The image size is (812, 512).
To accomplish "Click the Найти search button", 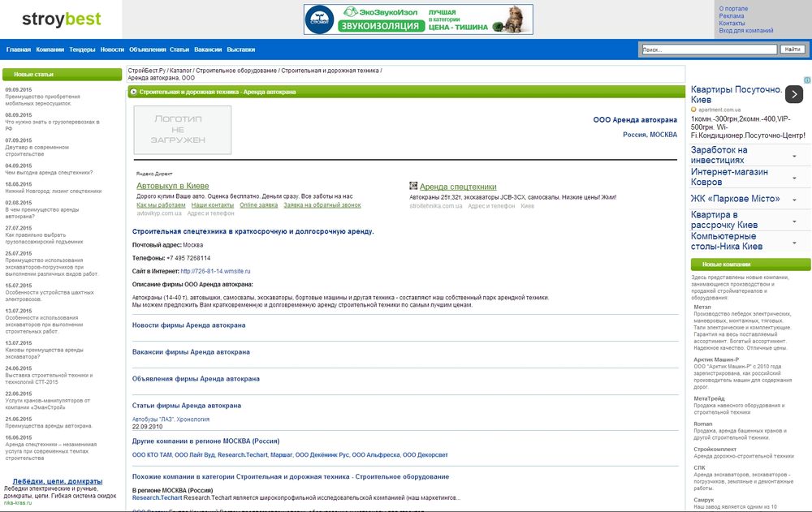I will pos(793,49).
